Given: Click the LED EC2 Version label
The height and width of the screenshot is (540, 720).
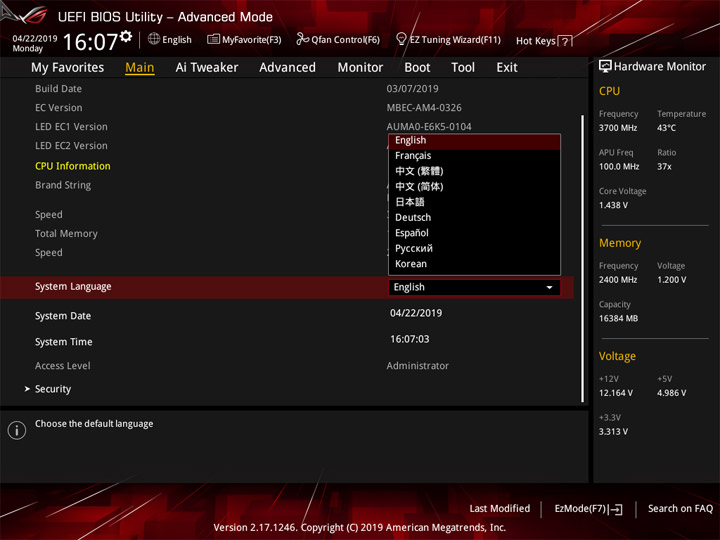Looking at the screenshot, I should [x=71, y=146].
